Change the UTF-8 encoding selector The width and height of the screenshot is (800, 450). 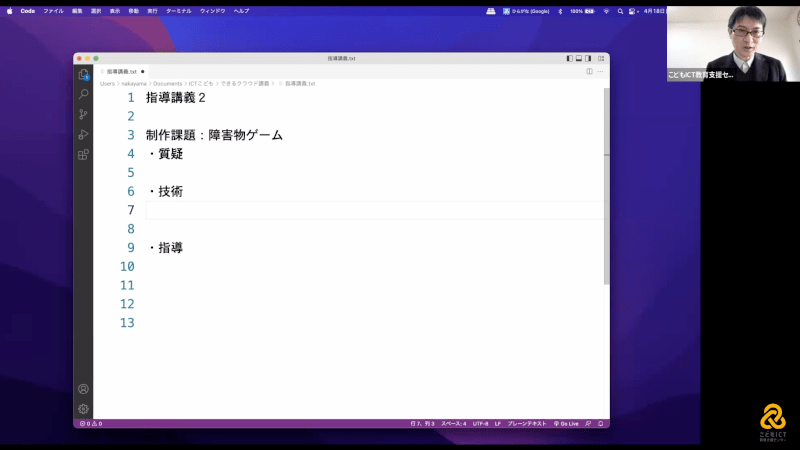click(x=480, y=423)
